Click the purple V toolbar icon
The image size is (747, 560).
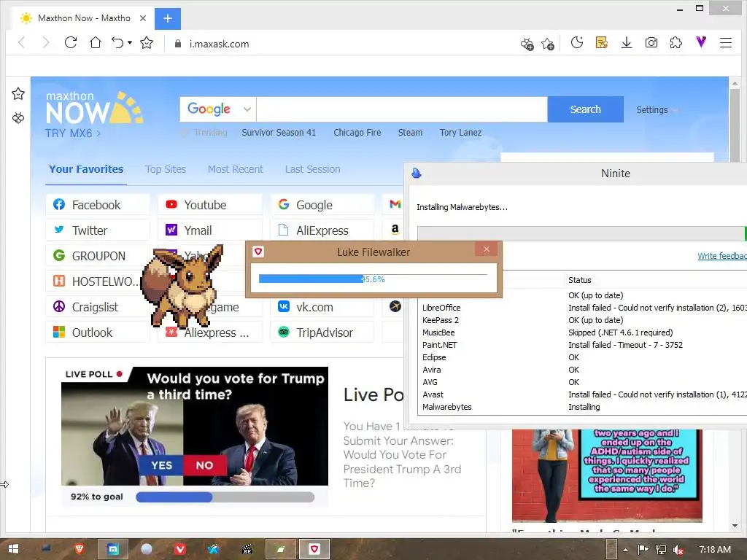[x=701, y=42]
